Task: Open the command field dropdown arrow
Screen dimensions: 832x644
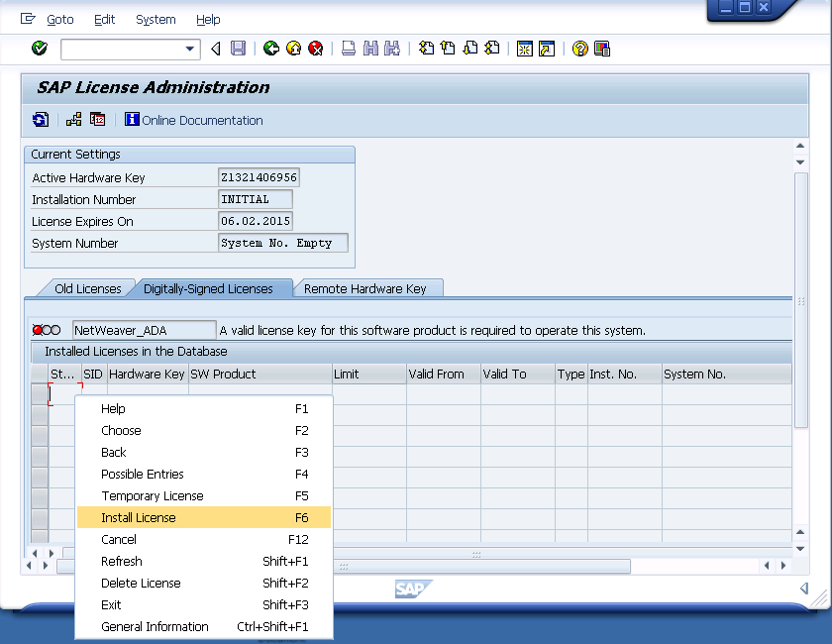Action: tap(189, 49)
